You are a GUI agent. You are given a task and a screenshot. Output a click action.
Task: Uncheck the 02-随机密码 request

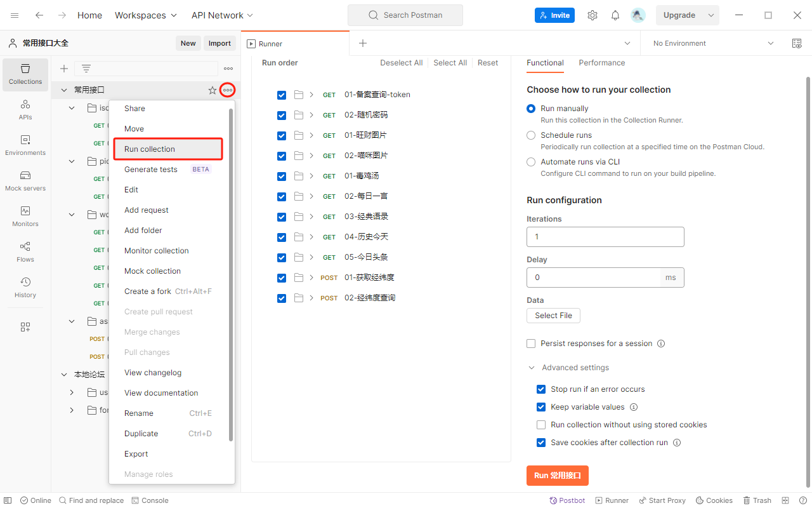pos(282,116)
